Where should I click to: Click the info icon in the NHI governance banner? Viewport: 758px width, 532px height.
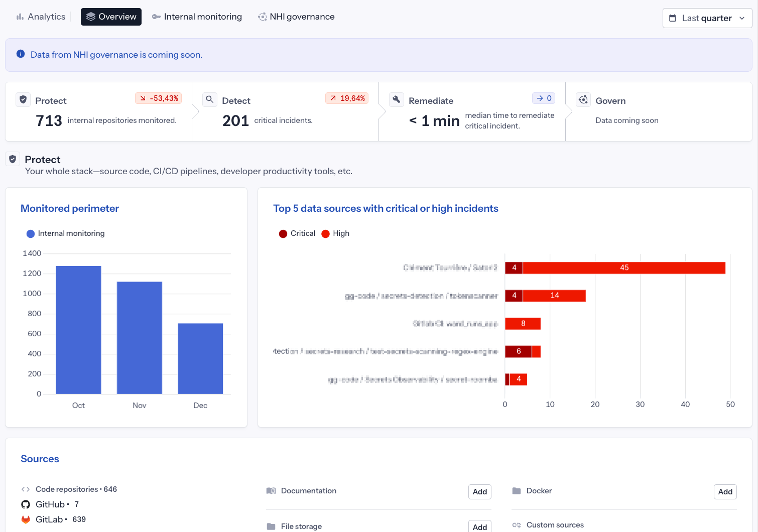(21, 54)
